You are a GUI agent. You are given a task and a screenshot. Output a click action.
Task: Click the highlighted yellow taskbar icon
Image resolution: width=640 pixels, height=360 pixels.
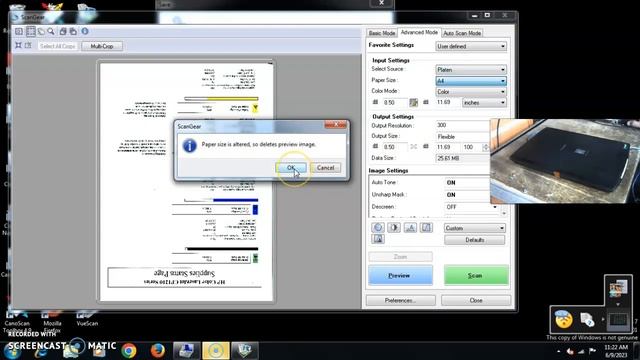tap(216, 351)
